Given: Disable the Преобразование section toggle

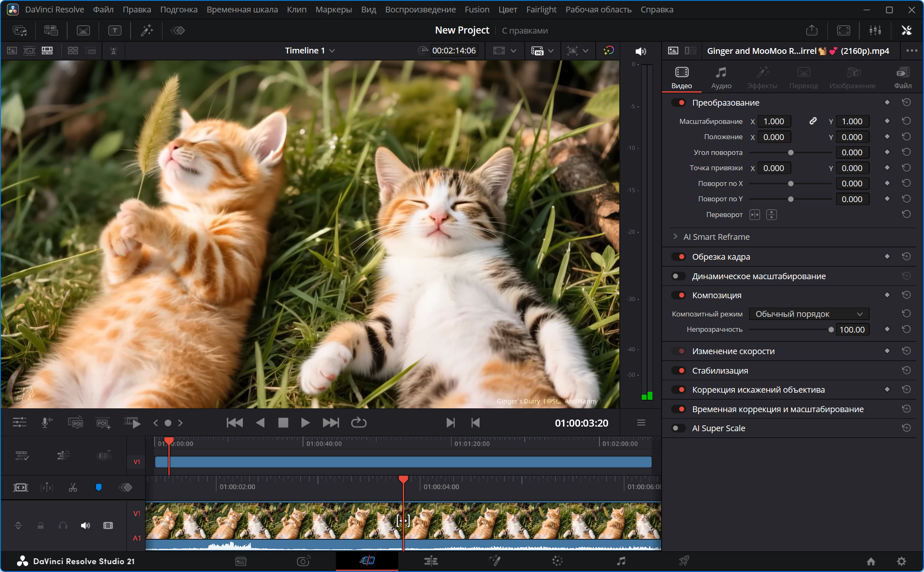Looking at the screenshot, I should point(679,103).
